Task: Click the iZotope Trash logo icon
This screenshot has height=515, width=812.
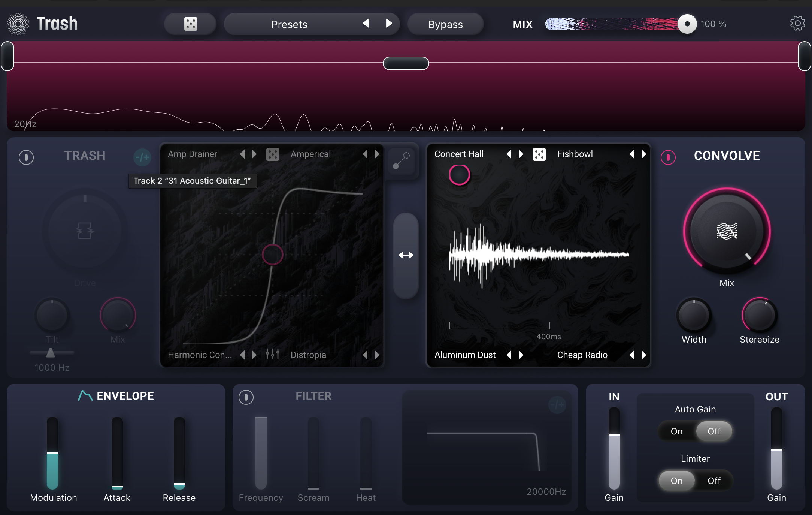Action: (18, 24)
